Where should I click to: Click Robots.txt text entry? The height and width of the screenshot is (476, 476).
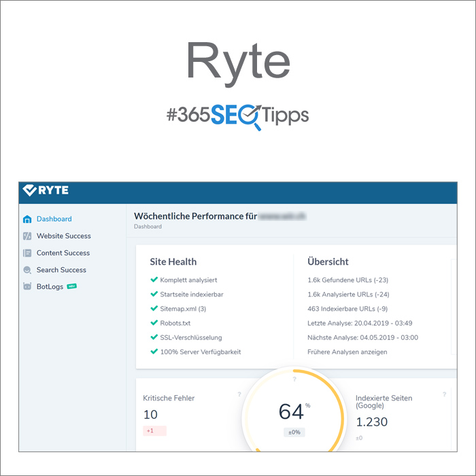(175, 323)
